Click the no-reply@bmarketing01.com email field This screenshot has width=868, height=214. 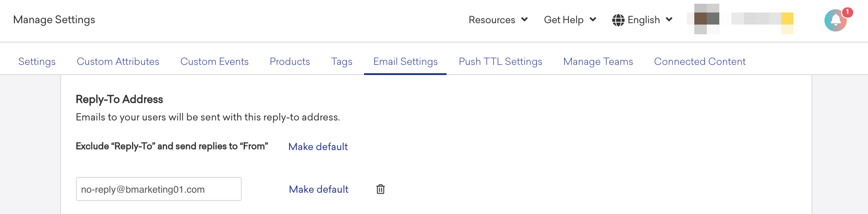tap(159, 189)
